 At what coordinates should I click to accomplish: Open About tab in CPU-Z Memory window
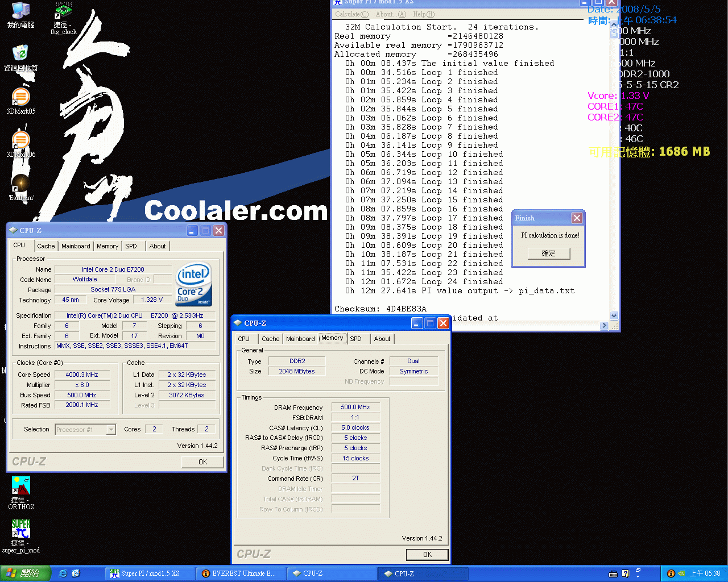[x=382, y=339]
